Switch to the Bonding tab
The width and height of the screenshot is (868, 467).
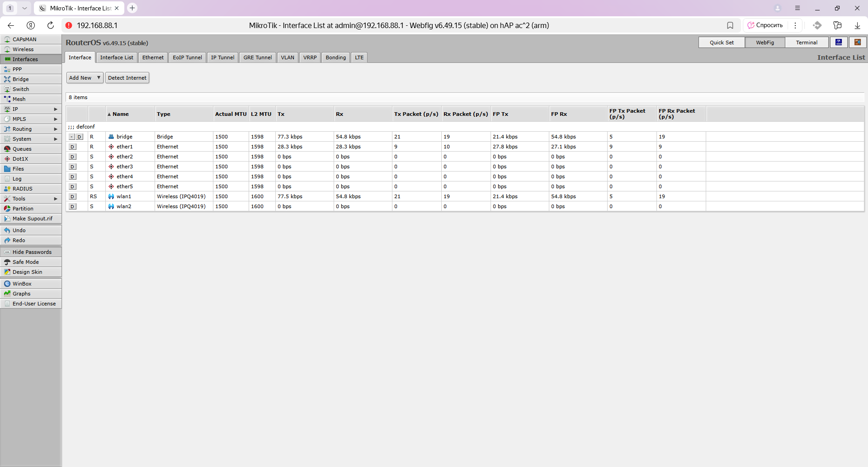(335, 57)
